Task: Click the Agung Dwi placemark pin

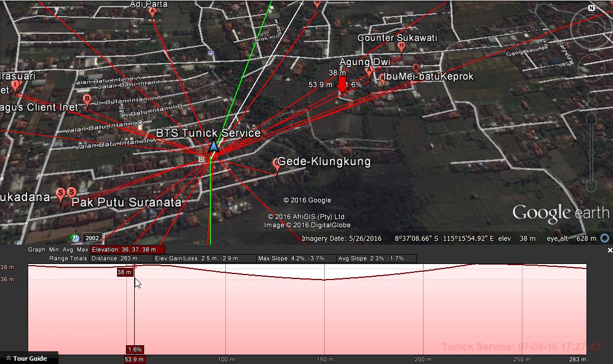Action: [369, 72]
